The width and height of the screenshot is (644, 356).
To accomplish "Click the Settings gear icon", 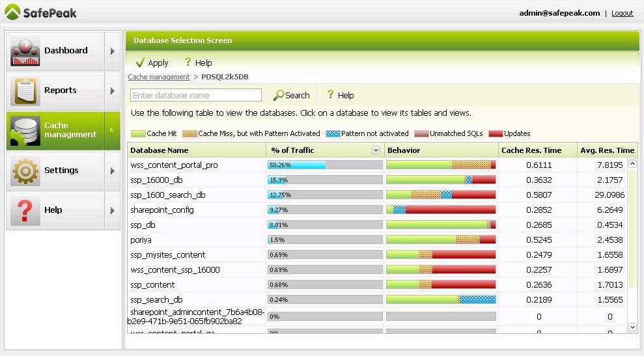I will coord(25,171).
